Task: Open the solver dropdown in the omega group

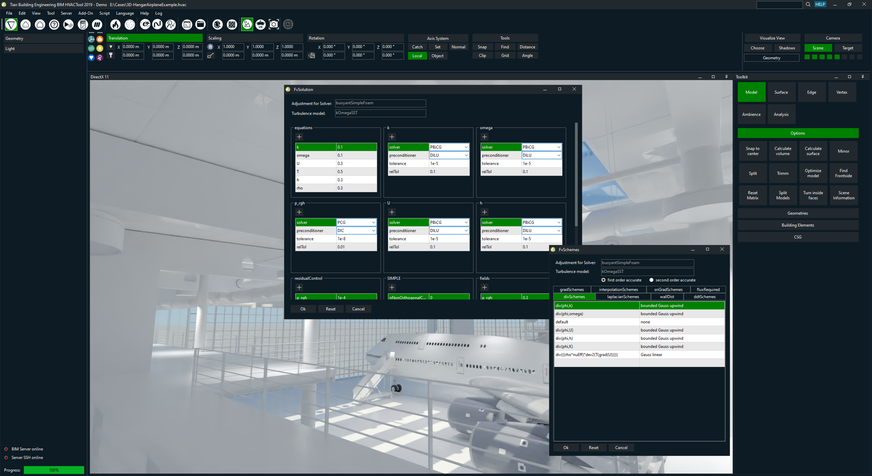Action: [x=557, y=147]
